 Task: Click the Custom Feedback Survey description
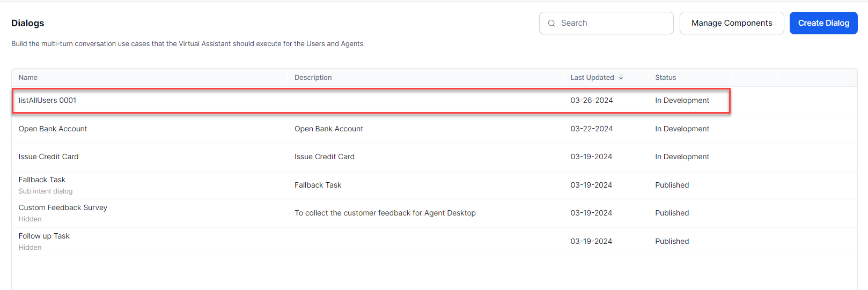385,213
